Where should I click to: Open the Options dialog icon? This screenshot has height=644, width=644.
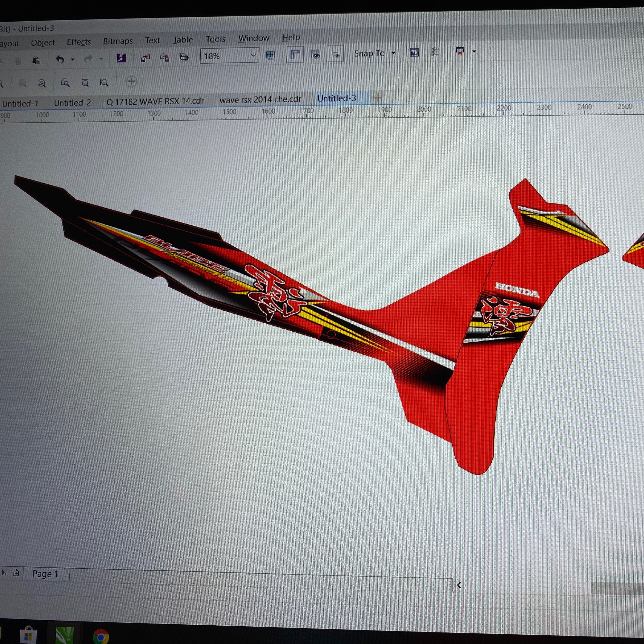pyautogui.click(x=434, y=52)
